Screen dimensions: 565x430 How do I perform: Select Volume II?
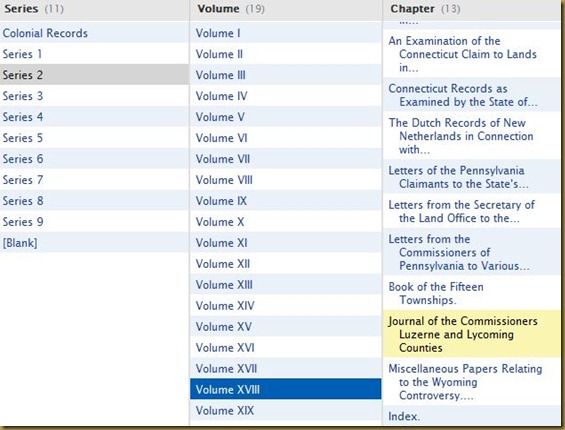[x=285, y=54]
